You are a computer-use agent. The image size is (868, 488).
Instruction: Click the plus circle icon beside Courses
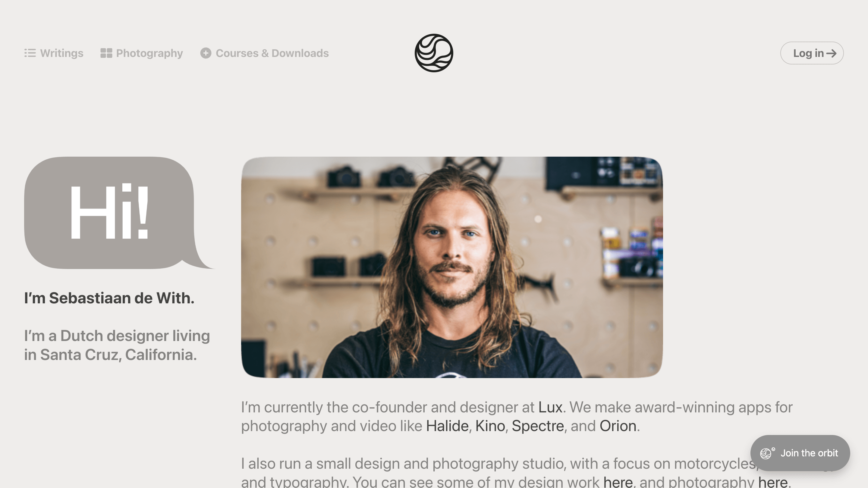[206, 53]
